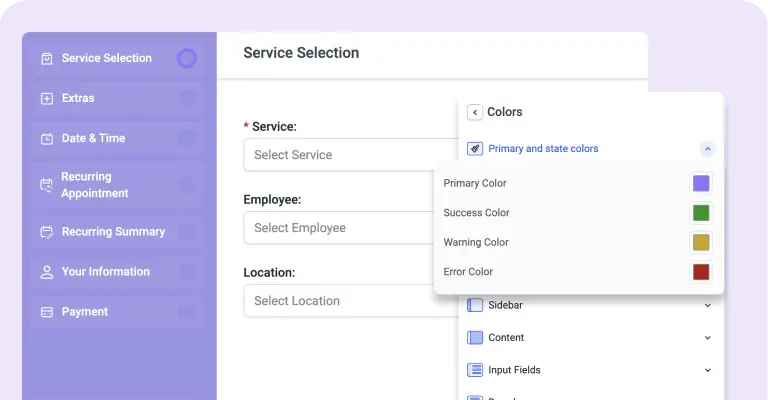Open the Select Service dropdown
Viewport: 768px width, 400px height.
click(351, 155)
